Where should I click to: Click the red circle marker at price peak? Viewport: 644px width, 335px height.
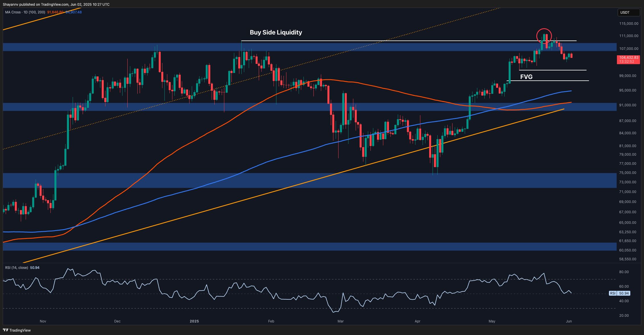544,36
